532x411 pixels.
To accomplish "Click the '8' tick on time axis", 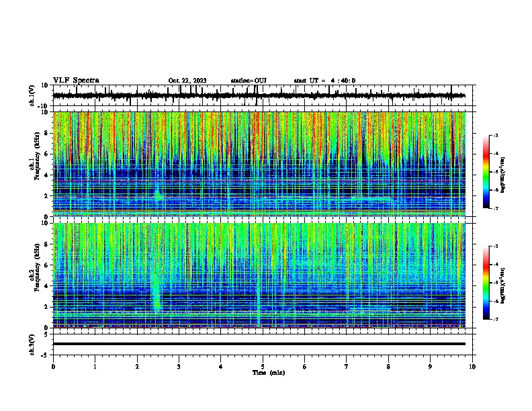I will pos(388,367).
